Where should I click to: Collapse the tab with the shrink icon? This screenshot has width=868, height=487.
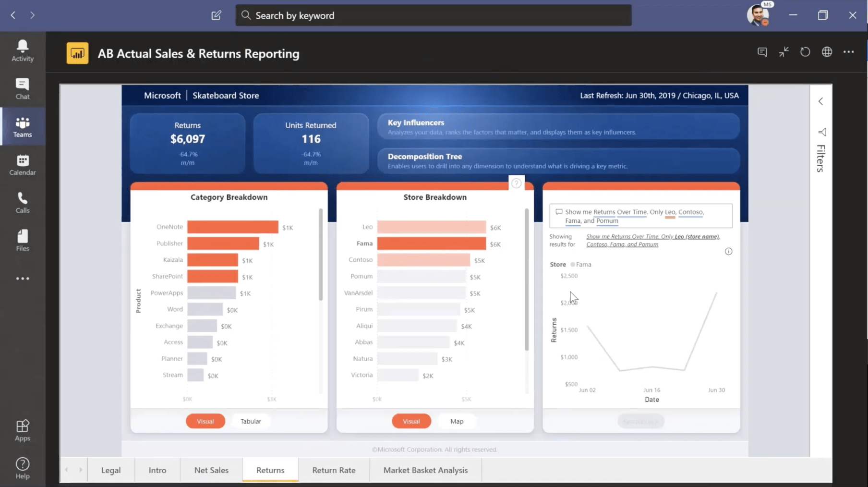784,52
